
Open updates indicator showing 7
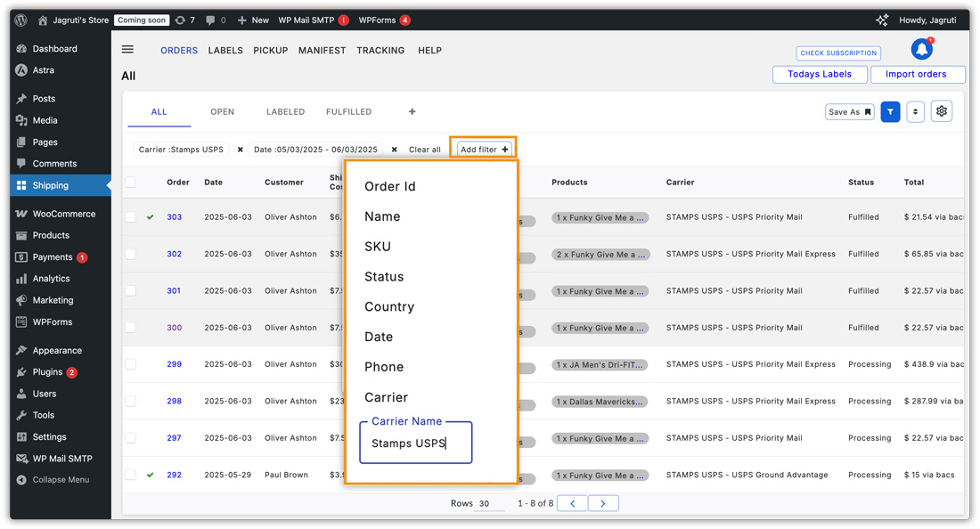tap(185, 20)
